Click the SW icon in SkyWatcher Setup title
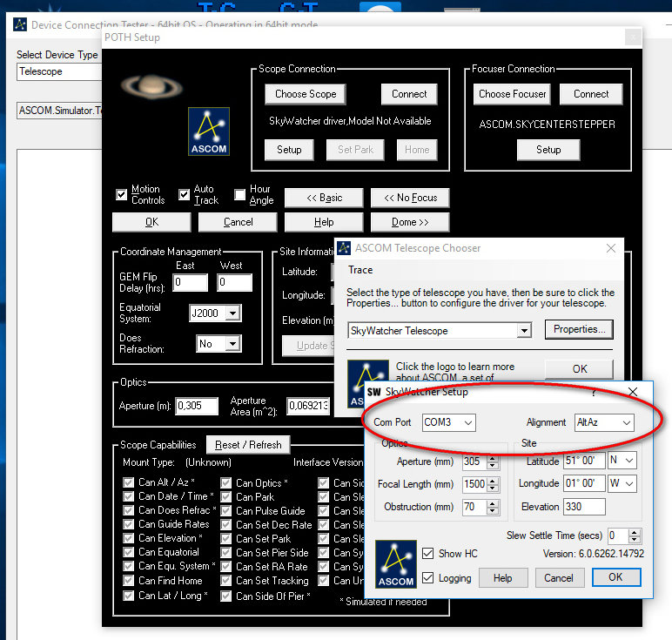 pyautogui.click(x=373, y=392)
